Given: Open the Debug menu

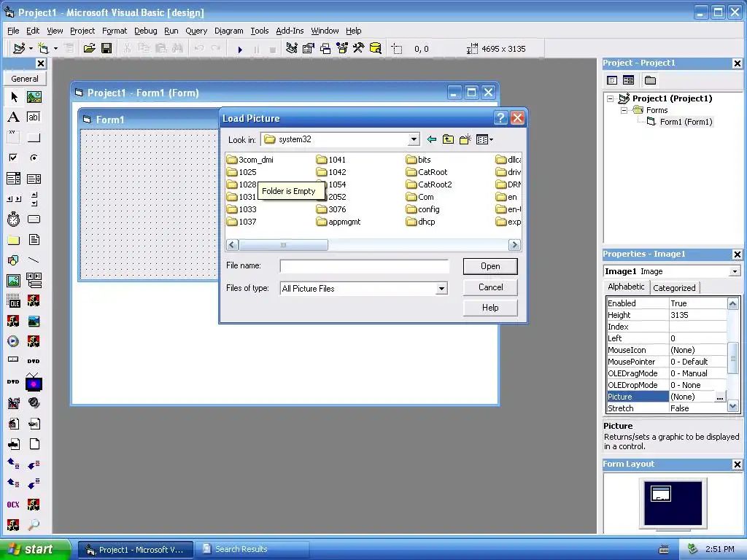Looking at the screenshot, I should [145, 31].
